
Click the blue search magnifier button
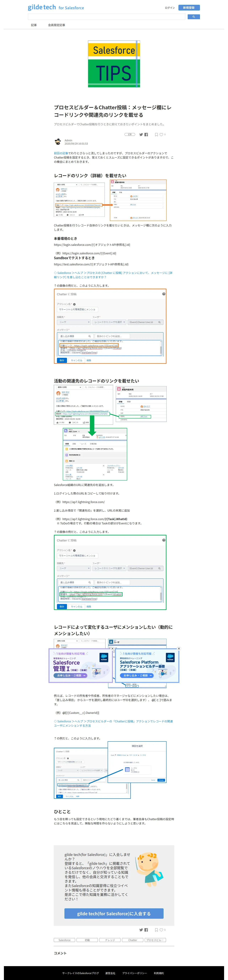(193, 17)
